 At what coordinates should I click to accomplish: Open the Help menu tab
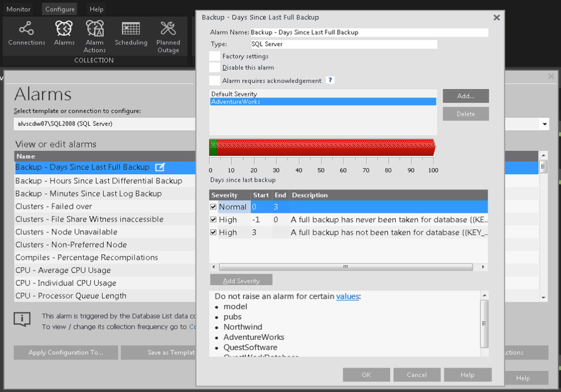click(96, 9)
